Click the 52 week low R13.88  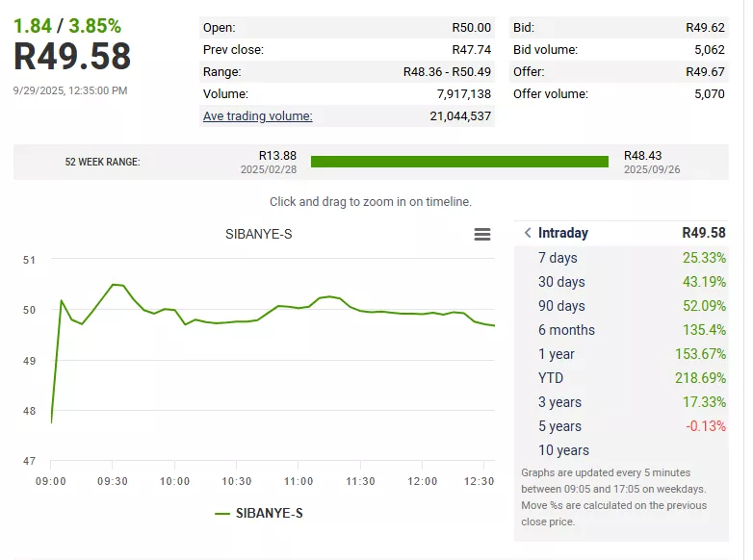click(277, 156)
